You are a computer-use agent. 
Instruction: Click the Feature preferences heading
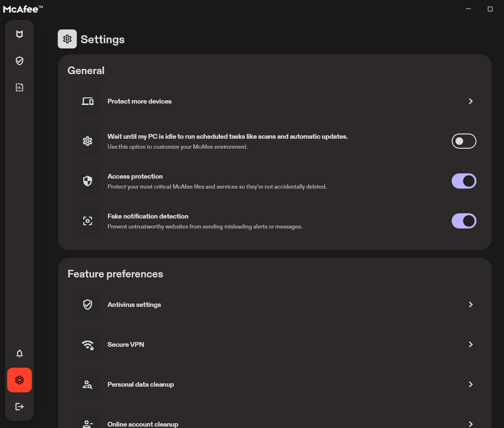[x=116, y=274]
